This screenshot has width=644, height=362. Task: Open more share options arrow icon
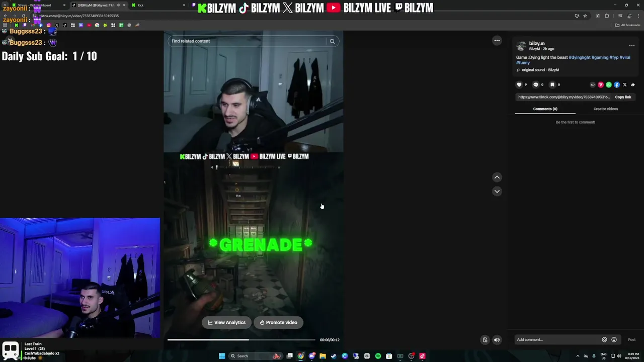tap(633, 84)
